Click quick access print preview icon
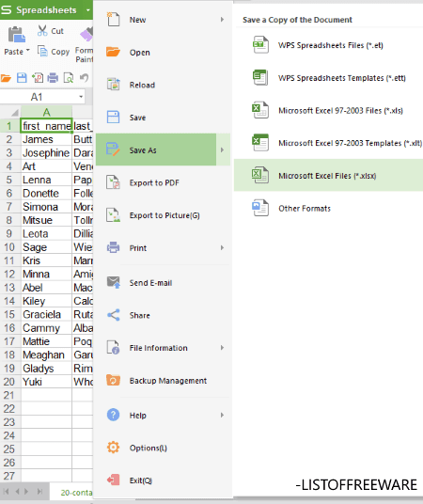Image resolution: width=423 pixels, height=504 pixels. point(69,78)
